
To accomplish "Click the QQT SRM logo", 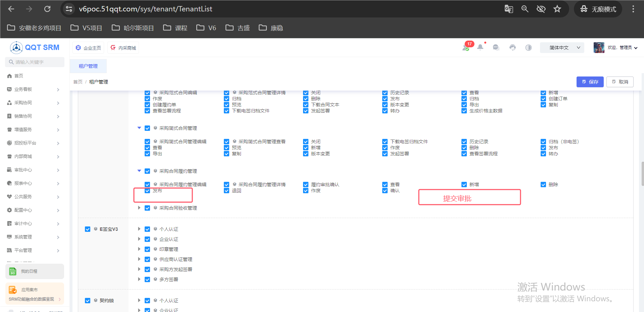I will [x=35, y=48].
